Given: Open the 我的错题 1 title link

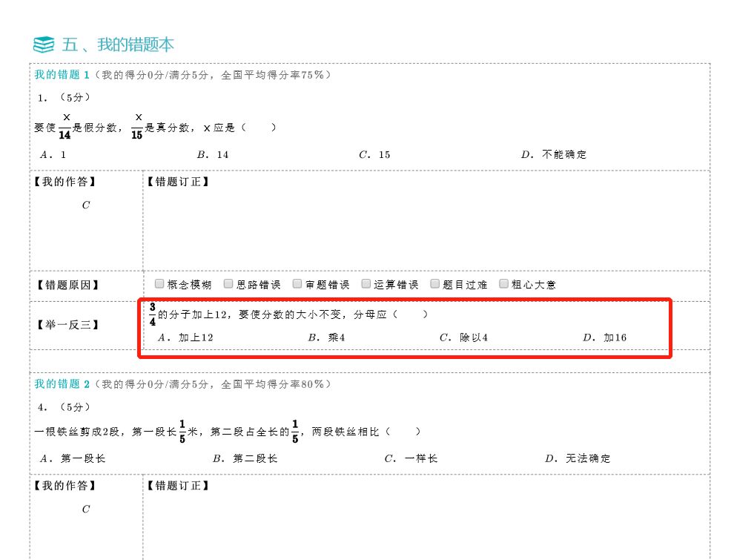Looking at the screenshot, I should (62, 75).
